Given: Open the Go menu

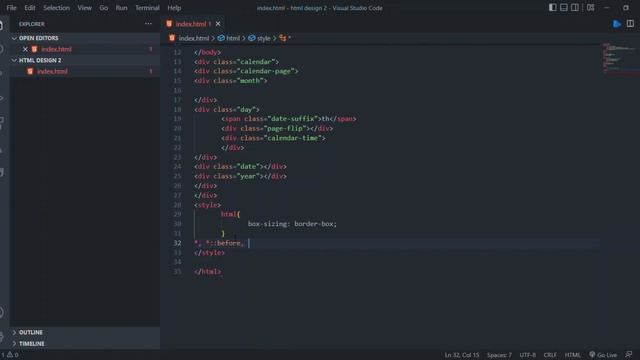Looking at the screenshot, I should (x=104, y=8).
